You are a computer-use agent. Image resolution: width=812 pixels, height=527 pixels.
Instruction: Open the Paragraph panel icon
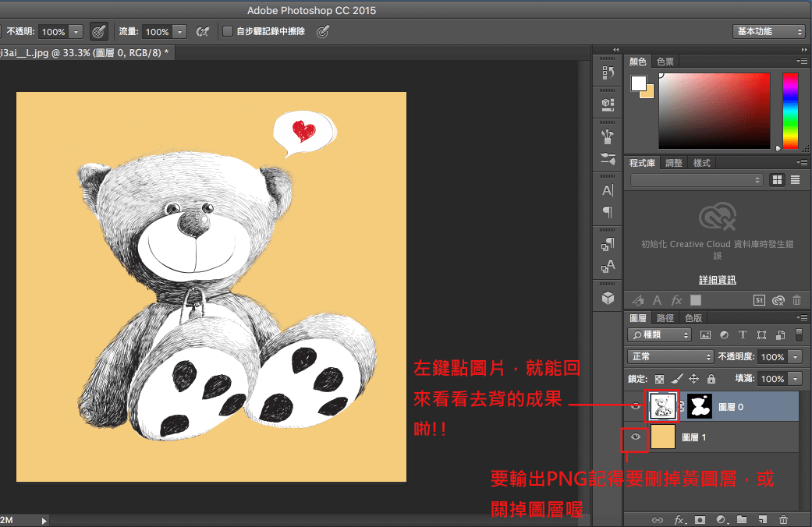[x=608, y=212]
